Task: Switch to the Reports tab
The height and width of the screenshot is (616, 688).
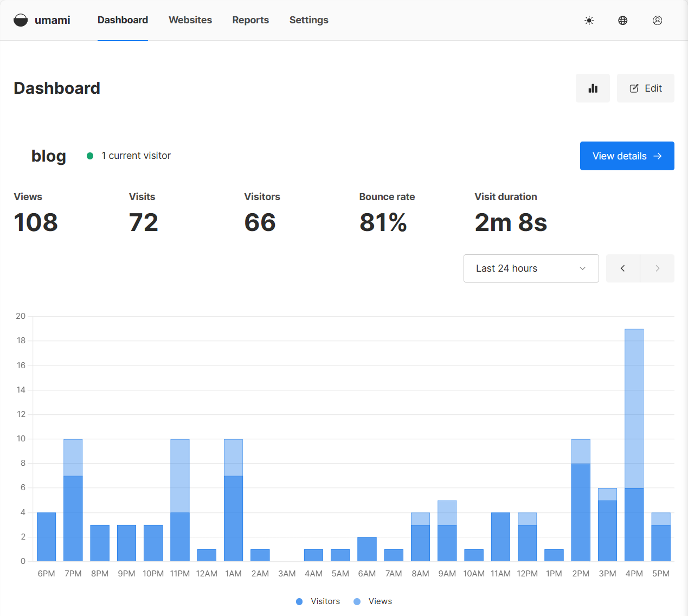Action: [250, 20]
